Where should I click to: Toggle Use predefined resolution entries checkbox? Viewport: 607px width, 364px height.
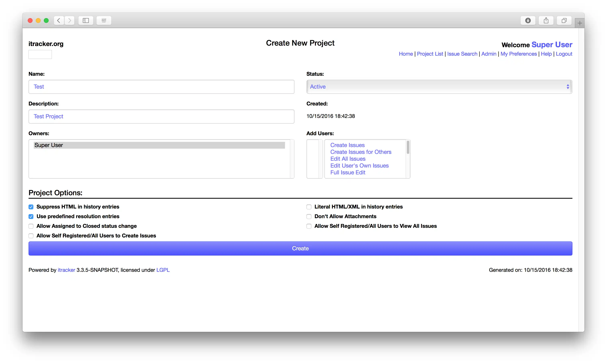tap(31, 216)
